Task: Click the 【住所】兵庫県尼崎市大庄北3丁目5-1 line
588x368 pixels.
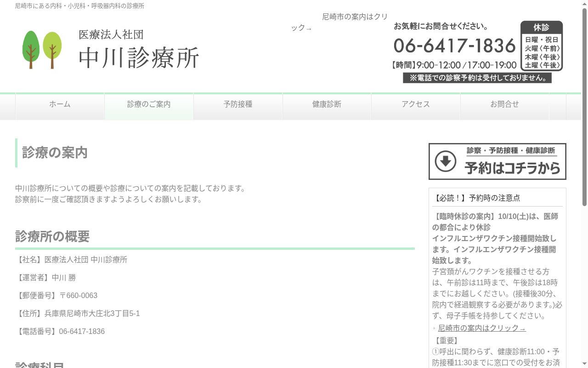Action: [78, 314]
